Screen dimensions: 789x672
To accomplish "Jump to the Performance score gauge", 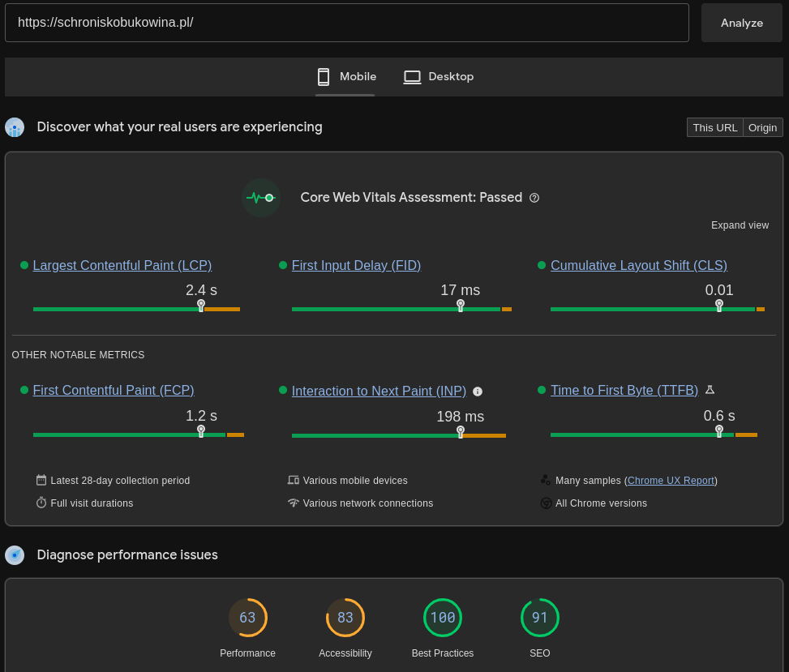I will (x=247, y=618).
